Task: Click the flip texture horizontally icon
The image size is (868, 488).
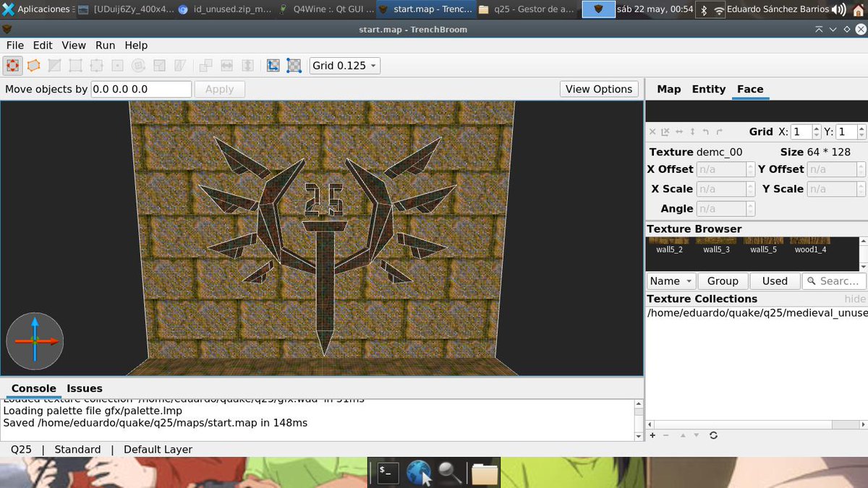Action: pyautogui.click(x=679, y=132)
